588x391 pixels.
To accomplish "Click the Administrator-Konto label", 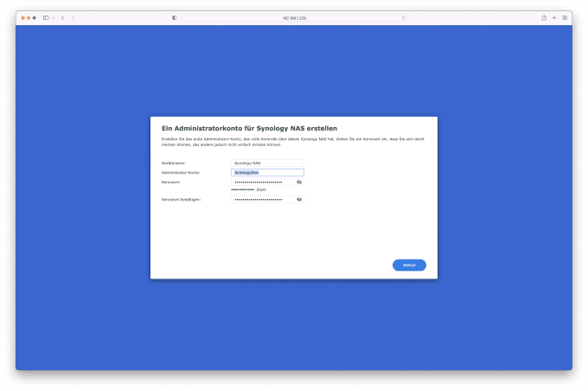I will [x=181, y=173].
